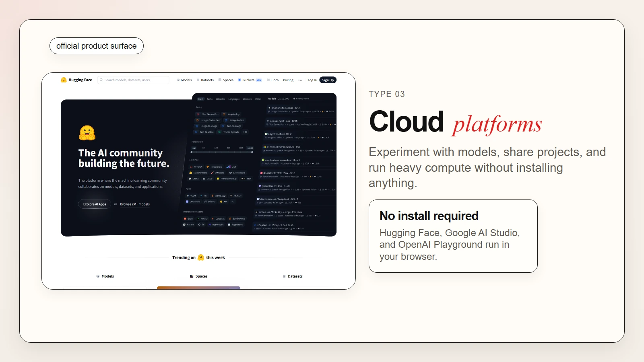The image size is (644, 362).
Task: Select the LM Studio app chip
Action: click(x=193, y=202)
